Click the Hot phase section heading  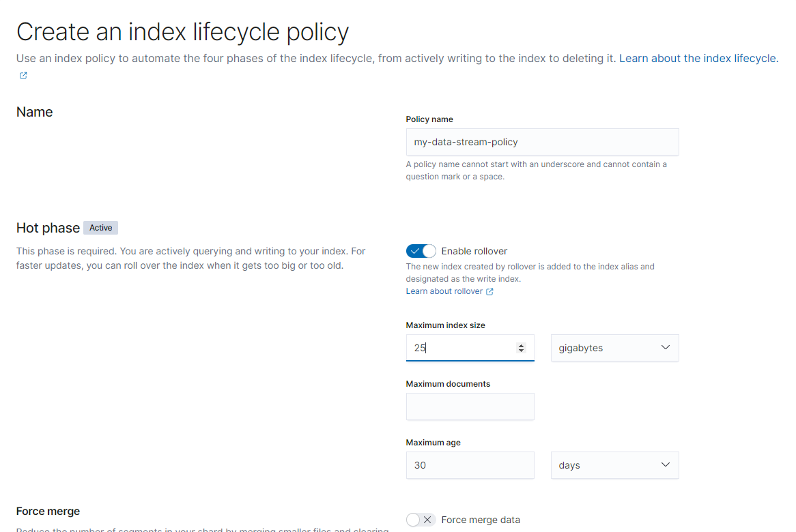[x=48, y=228]
